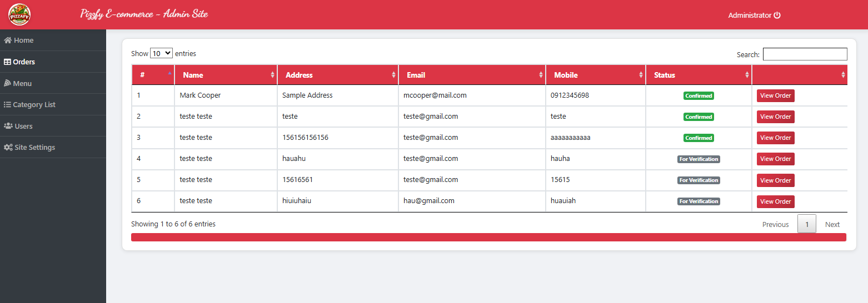View order with address hauahu
Viewport: 868px width, 303px height.
[775, 159]
